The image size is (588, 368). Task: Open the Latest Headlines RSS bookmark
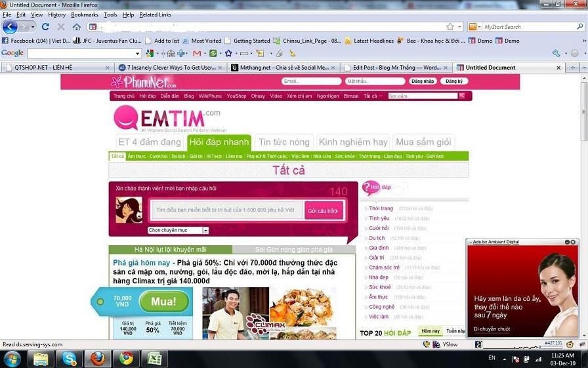click(x=369, y=41)
